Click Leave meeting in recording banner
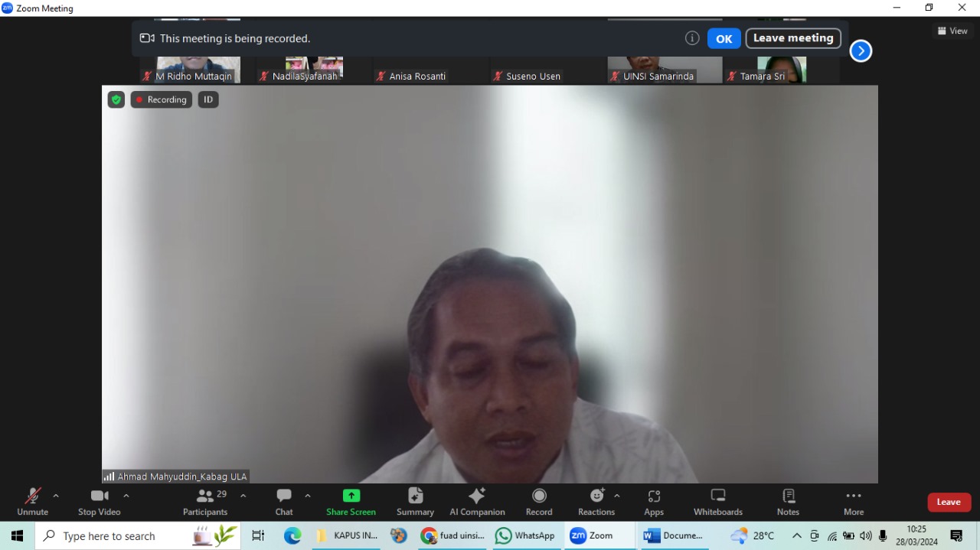 click(793, 38)
